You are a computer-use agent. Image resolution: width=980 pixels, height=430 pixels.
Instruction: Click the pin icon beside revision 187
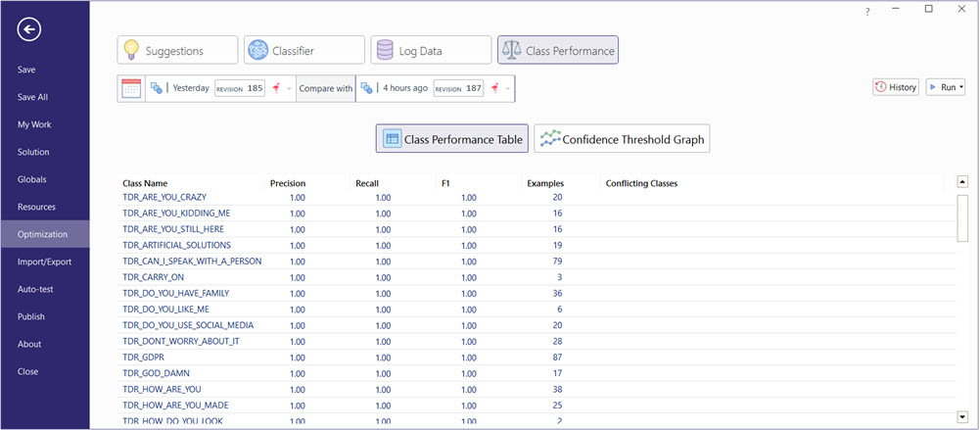pyautogui.click(x=494, y=88)
